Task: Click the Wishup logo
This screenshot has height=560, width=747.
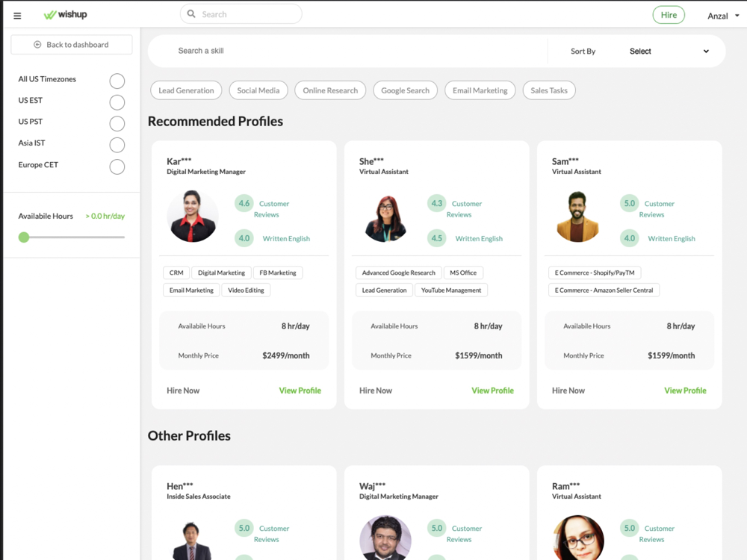Action: [x=66, y=15]
